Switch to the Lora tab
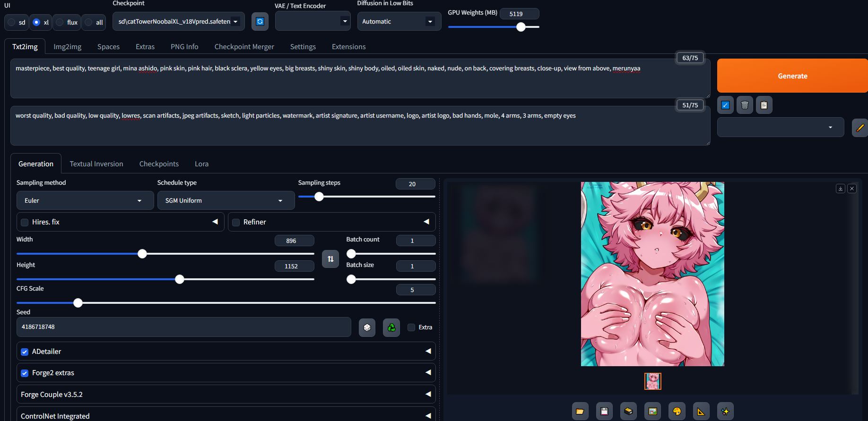Image resolution: width=868 pixels, height=421 pixels. [202, 164]
